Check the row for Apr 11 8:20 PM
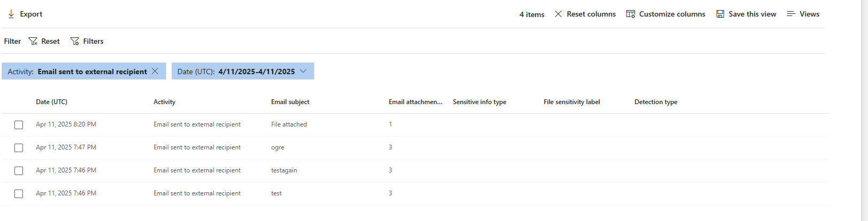This screenshot has height=221, width=868. 19,125
